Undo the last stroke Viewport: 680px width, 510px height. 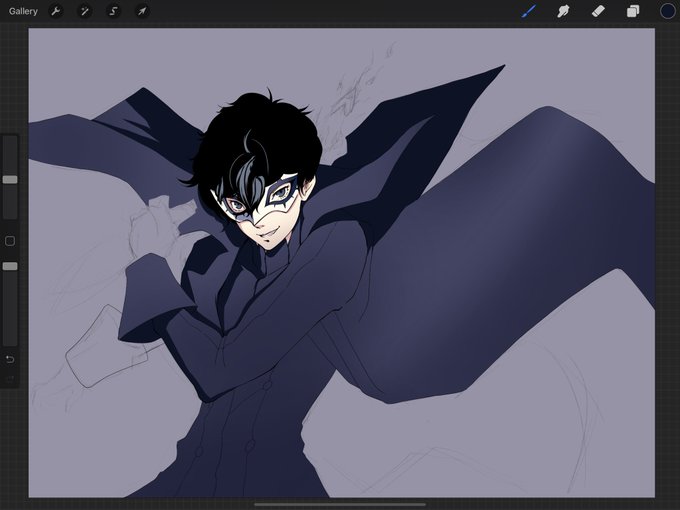tap(10, 359)
